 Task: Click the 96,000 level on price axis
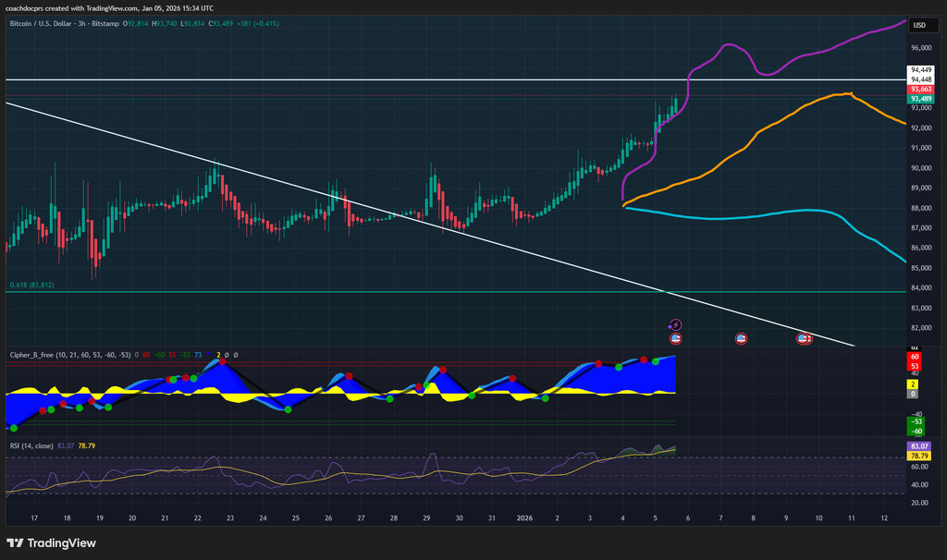click(920, 48)
